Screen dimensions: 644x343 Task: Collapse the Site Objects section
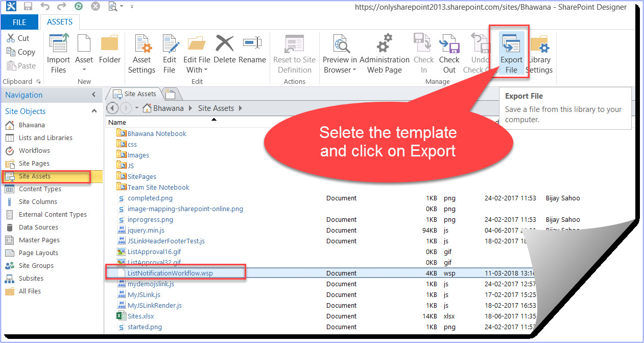click(x=94, y=111)
